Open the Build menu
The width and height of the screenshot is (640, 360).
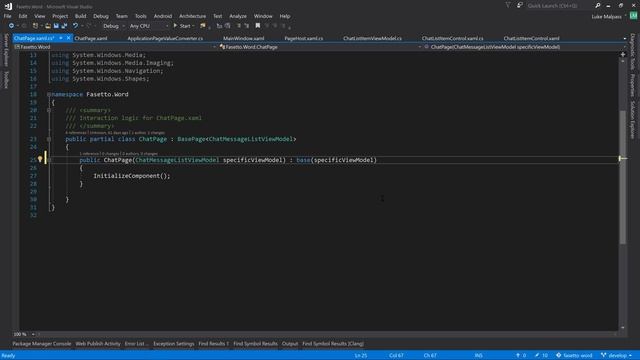point(80,16)
